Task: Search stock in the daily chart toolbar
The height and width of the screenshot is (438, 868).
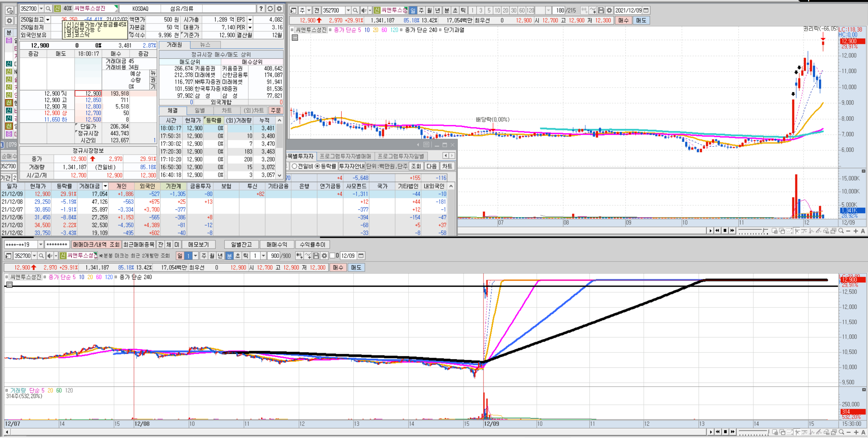Action: (356, 10)
